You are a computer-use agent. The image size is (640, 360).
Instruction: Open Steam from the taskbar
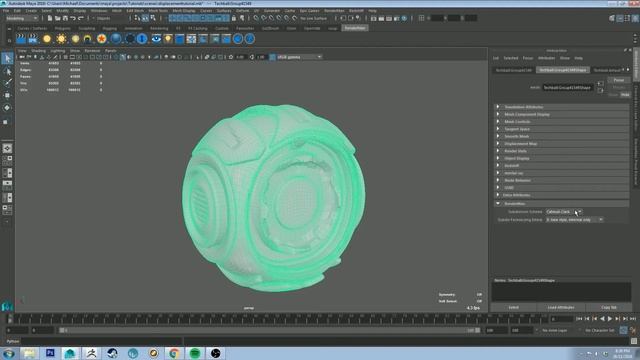click(x=112, y=353)
